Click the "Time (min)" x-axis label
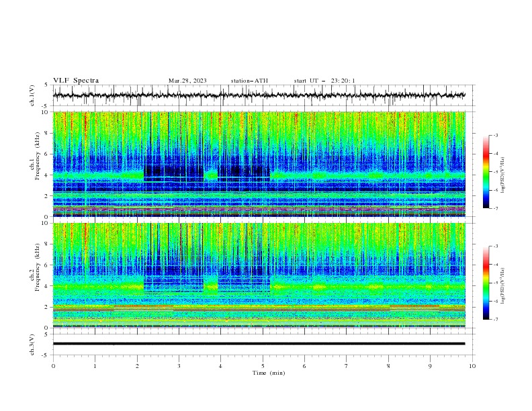The image size is (532, 411). [x=269, y=373]
